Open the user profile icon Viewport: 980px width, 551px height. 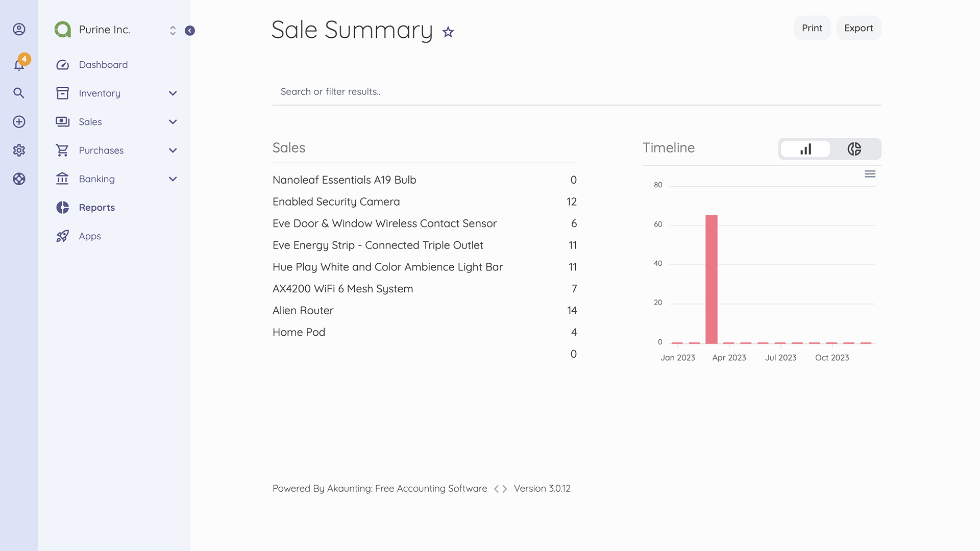[19, 30]
